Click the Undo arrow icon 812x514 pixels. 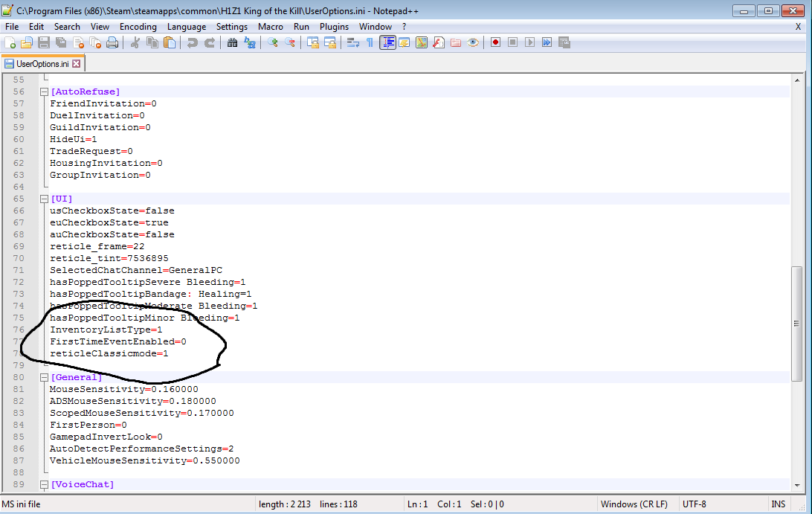(192, 42)
